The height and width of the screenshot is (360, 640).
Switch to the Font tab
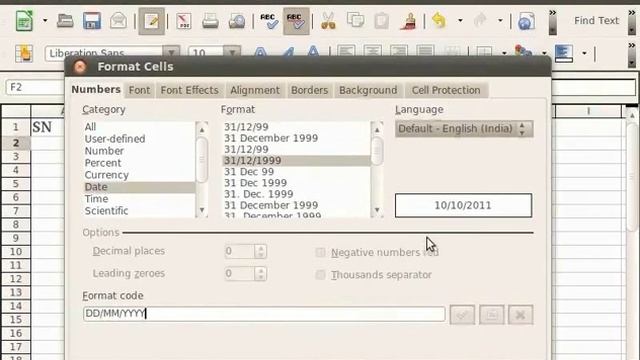coord(139,90)
